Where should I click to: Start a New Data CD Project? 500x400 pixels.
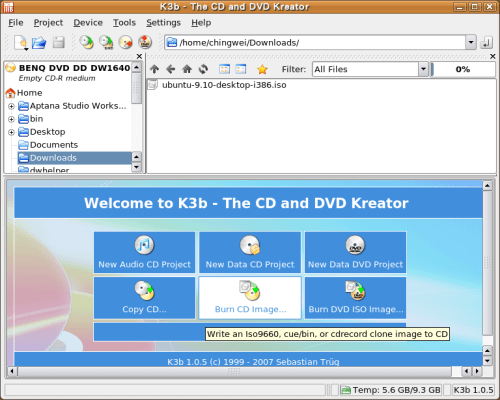(250, 253)
